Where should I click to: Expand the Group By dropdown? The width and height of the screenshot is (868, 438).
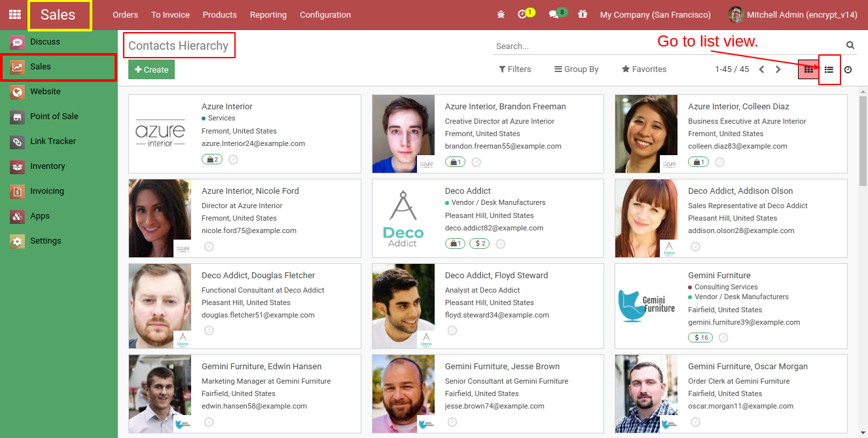575,69
